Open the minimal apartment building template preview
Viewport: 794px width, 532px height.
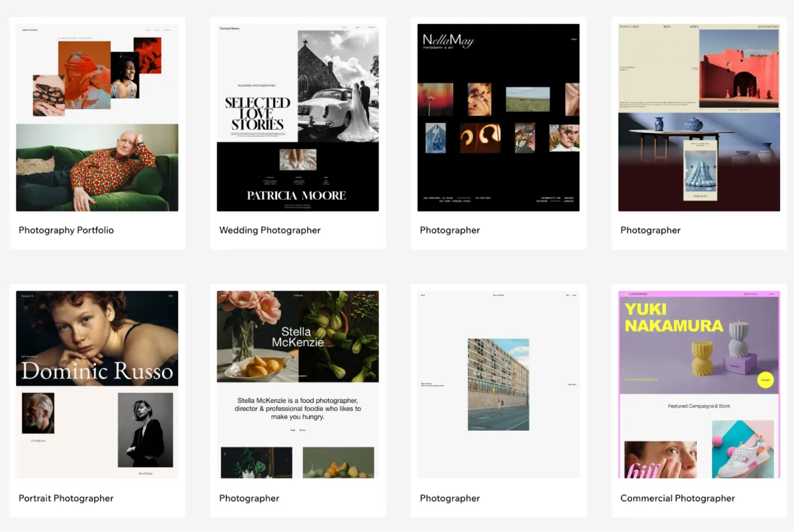498,384
